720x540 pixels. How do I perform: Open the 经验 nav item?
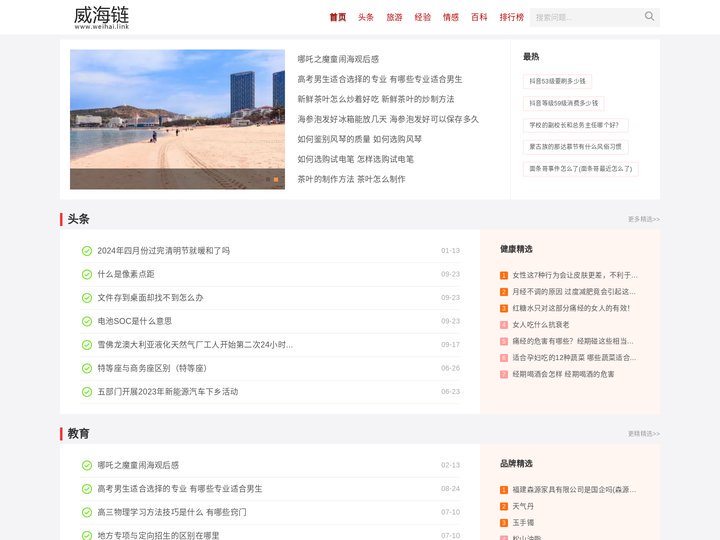click(x=423, y=17)
